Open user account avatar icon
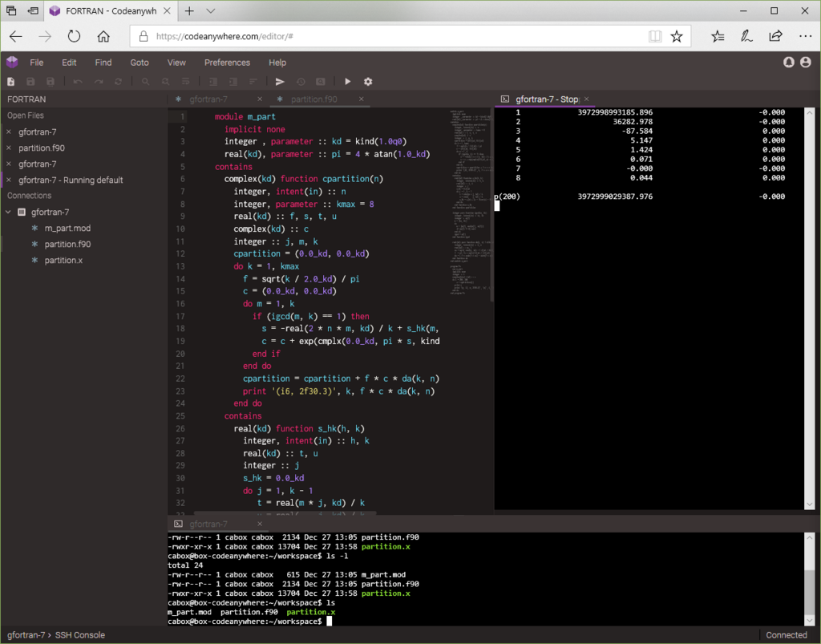The width and height of the screenshot is (821, 644). (806, 63)
